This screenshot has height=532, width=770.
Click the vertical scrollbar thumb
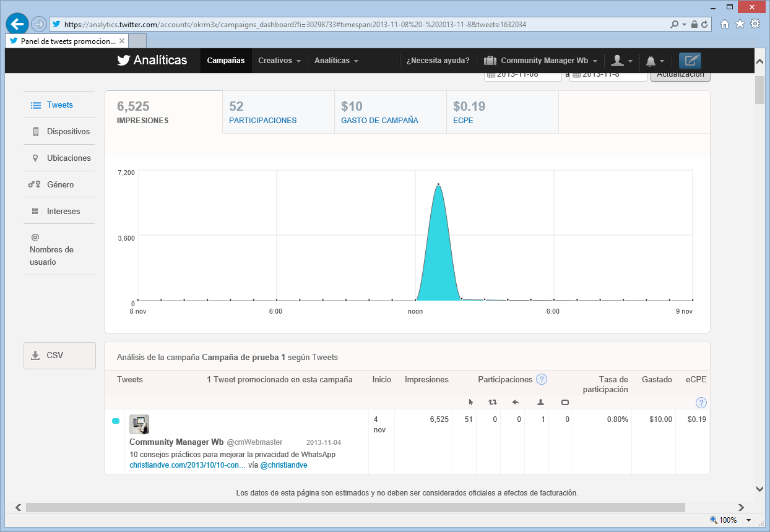[759, 90]
